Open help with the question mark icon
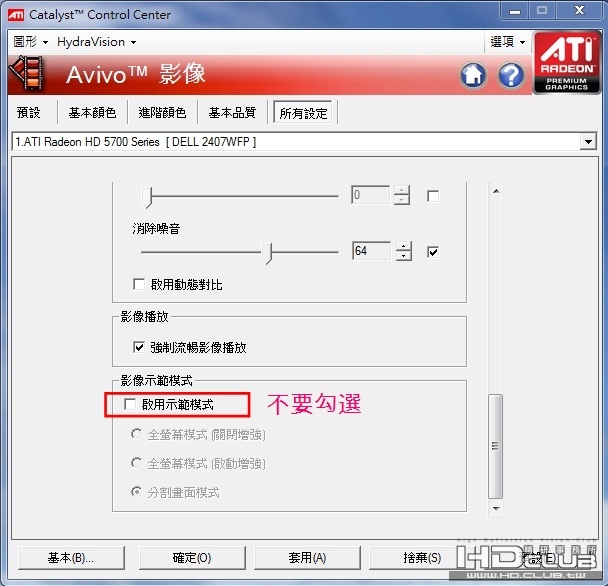 (x=511, y=75)
